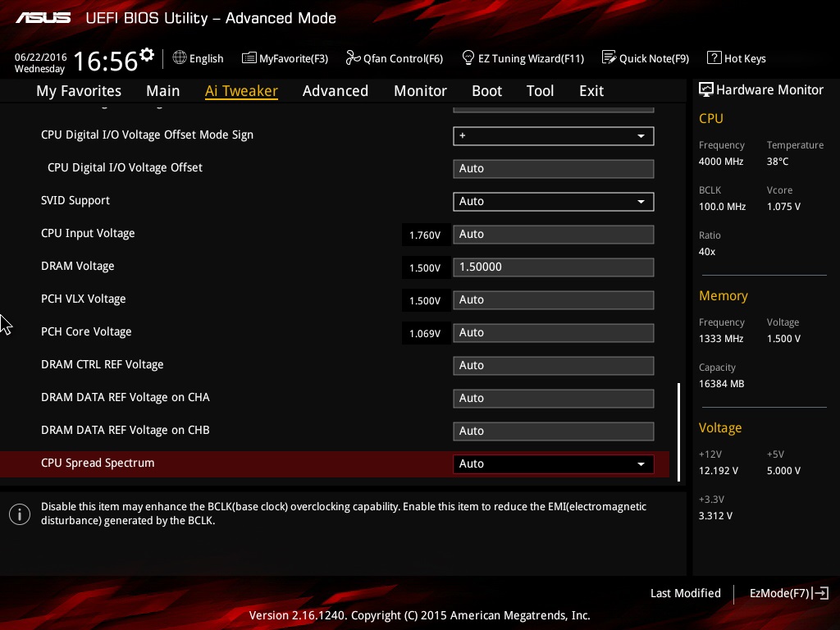Click the 3.312 V reading
This screenshot has width=840, height=630.
pos(715,515)
